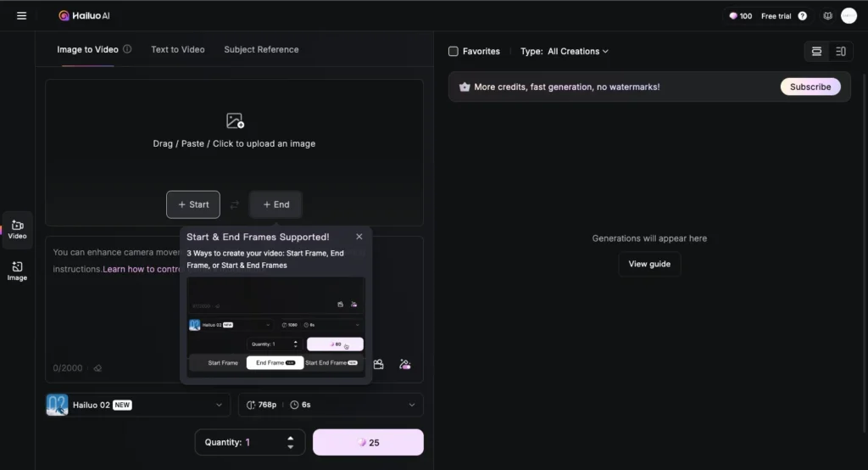868x470 pixels.
Task: Close the Start & End Frames tooltip
Action: click(359, 237)
